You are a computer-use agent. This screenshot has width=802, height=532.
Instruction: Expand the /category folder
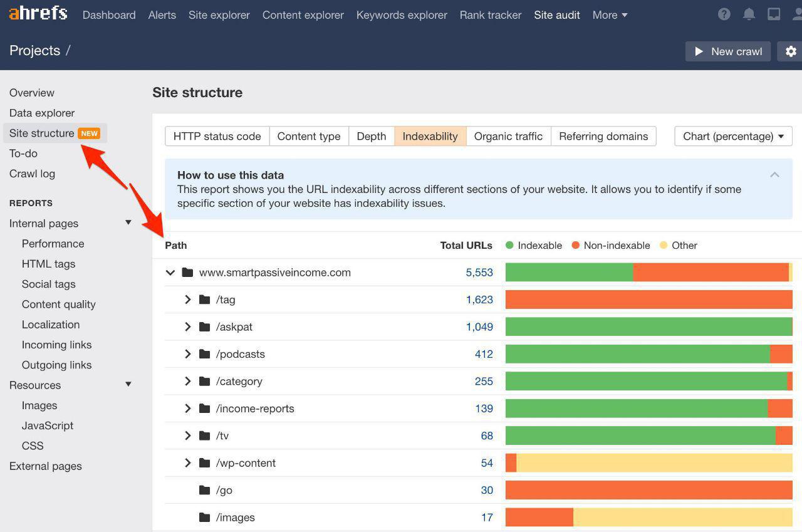pyautogui.click(x=187, y=381)
